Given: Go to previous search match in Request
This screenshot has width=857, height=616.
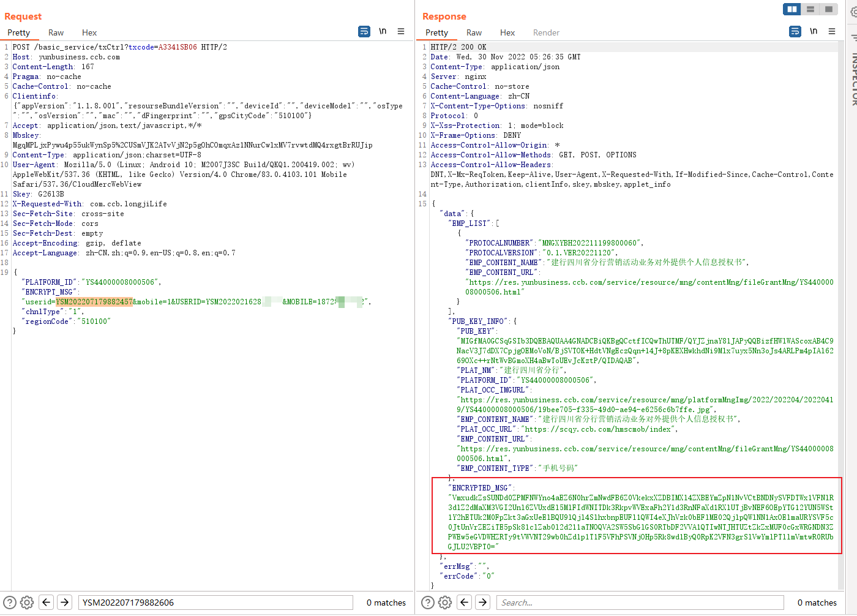Looking at the screenshot, I should 47,603.
